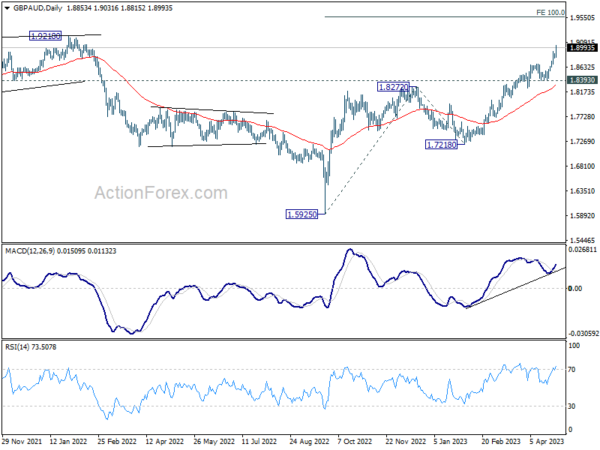Click the RSI 70 level label
The height and width of the screenshot is (450, 600).
coord(572,370)
